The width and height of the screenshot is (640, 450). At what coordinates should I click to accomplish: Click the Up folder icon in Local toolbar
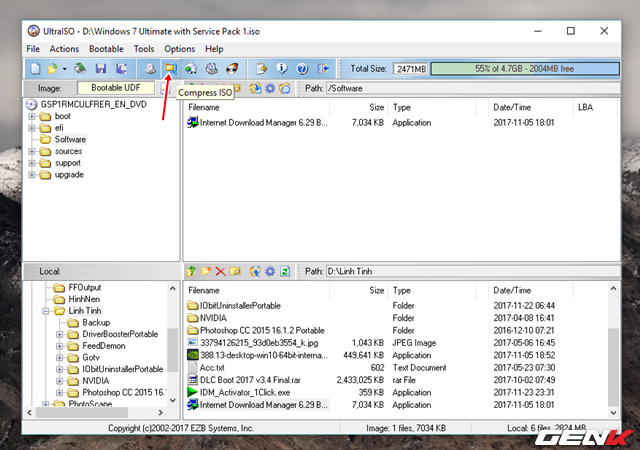191,271
